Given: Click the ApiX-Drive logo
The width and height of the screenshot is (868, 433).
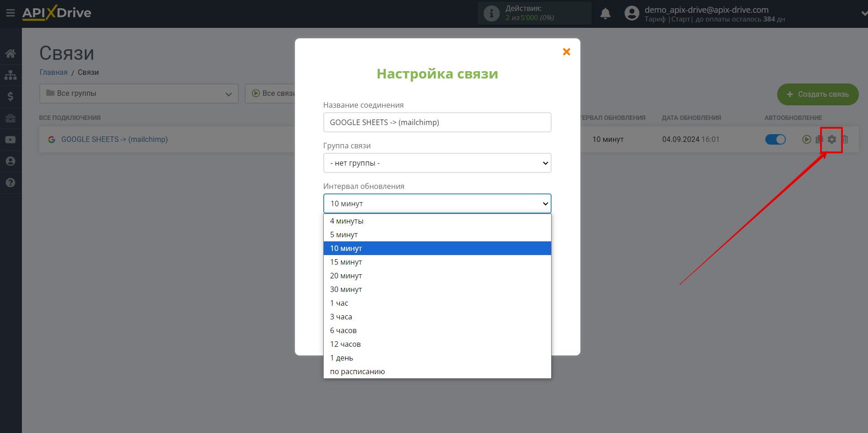Looking at the screenshot, I should tap(57, 13).
